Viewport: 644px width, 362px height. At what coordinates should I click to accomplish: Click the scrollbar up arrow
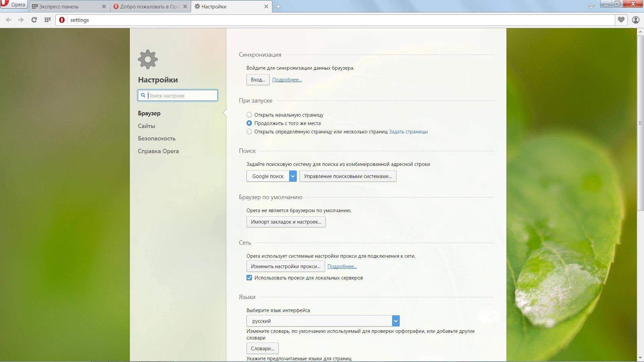[640, 32]
